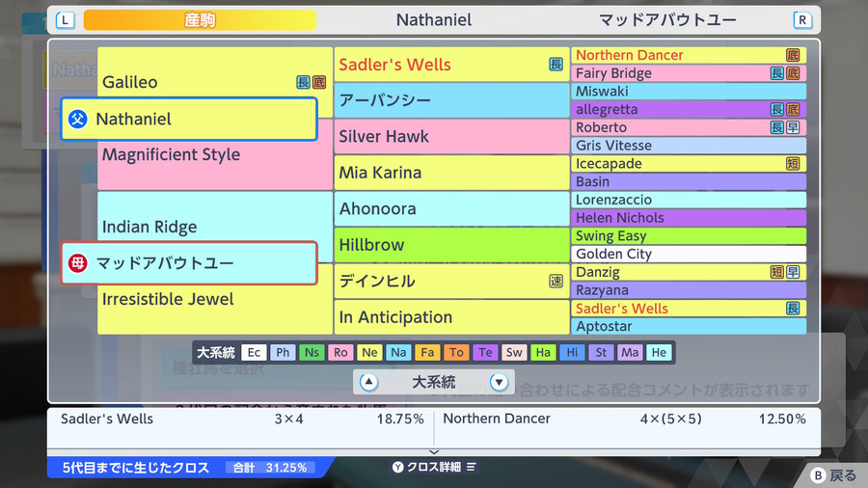868x488 pixels.
Task: Click the 底 badge on Fairy Bridge
Action: point(793,73)
